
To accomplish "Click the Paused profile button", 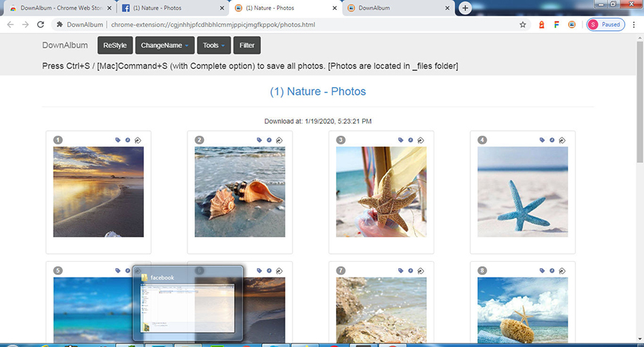I will point(605,24).
